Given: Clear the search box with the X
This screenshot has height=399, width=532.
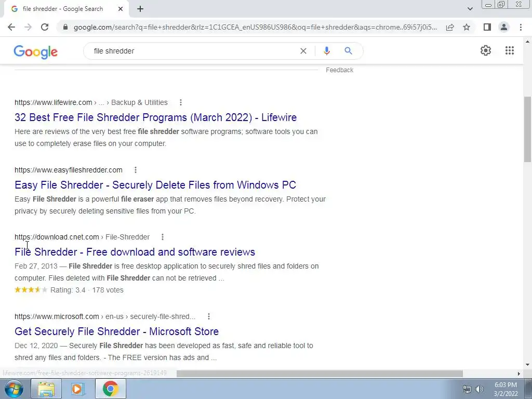Looking at the screenshot, I should tap(303, 51).
